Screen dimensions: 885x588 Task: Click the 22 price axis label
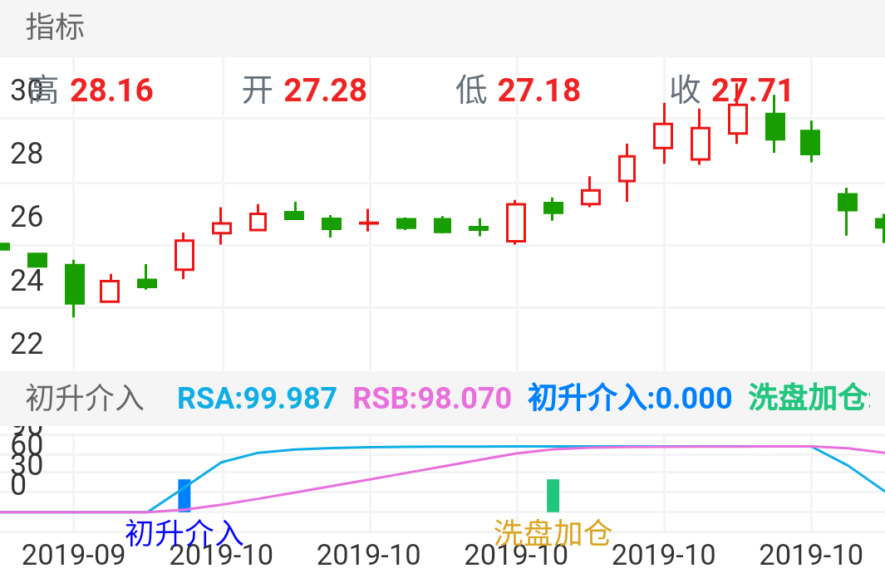[x=27, y=343]
